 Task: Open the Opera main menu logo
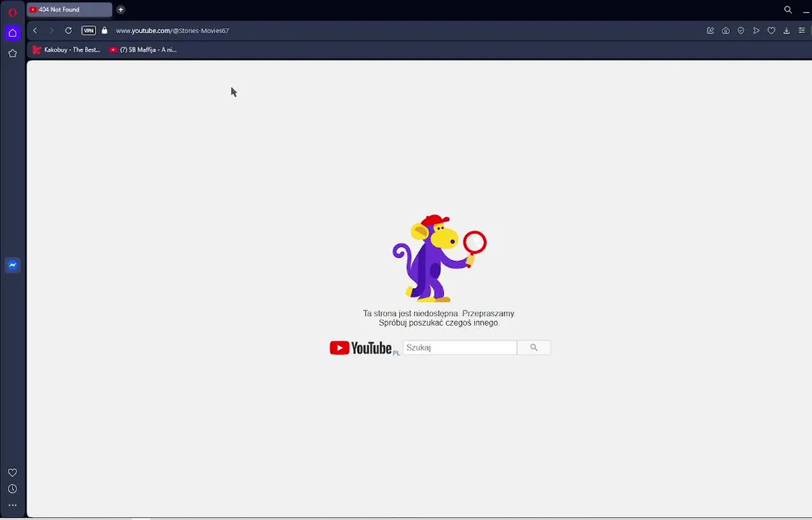click(13, 12)
